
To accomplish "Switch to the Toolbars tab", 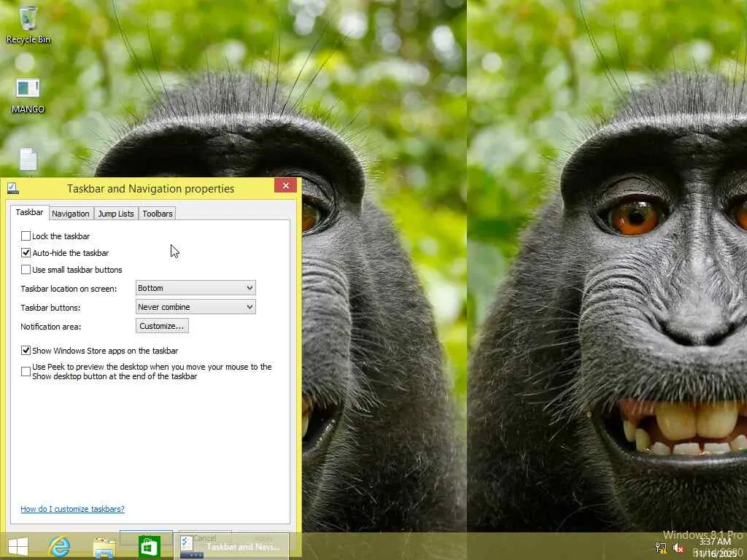I will (158, 214).
